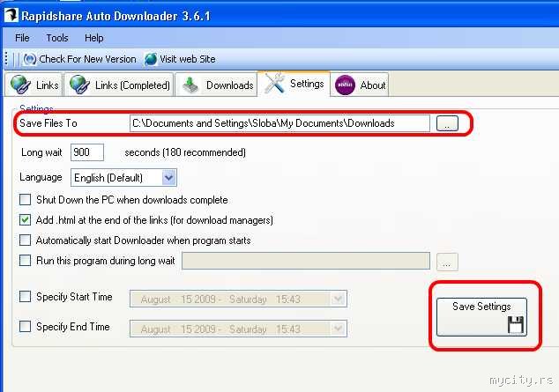Open the About tab
The image size is (559, 392).
pyautogui.click(x=360, y=85)
